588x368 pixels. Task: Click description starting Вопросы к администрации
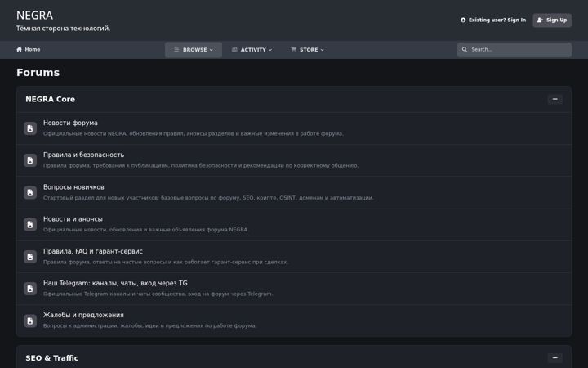click(x=149, y=326)
